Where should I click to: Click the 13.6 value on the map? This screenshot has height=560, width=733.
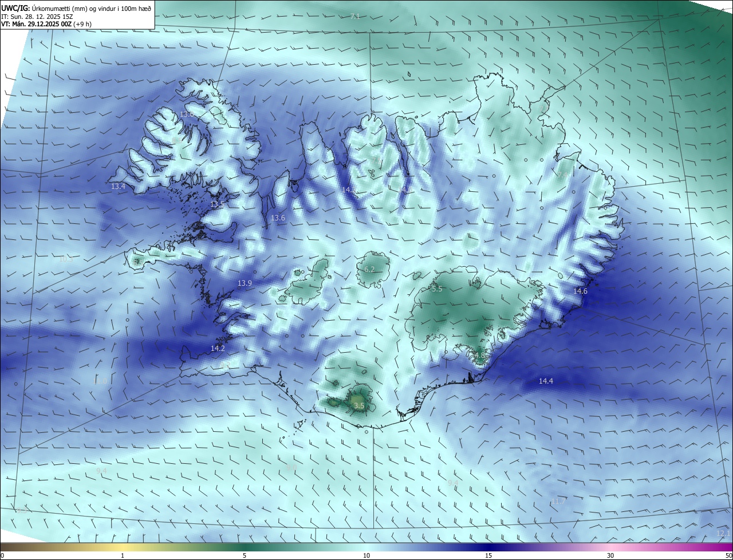278,218
